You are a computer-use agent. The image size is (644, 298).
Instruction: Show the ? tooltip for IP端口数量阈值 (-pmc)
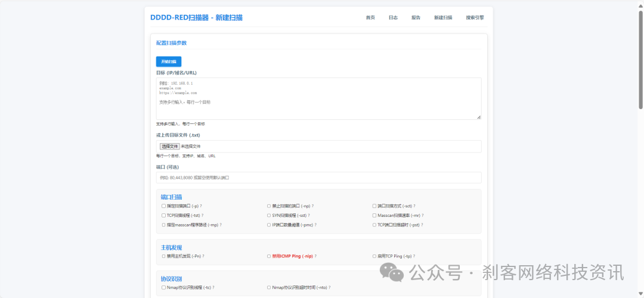click(x=315, y=225)
